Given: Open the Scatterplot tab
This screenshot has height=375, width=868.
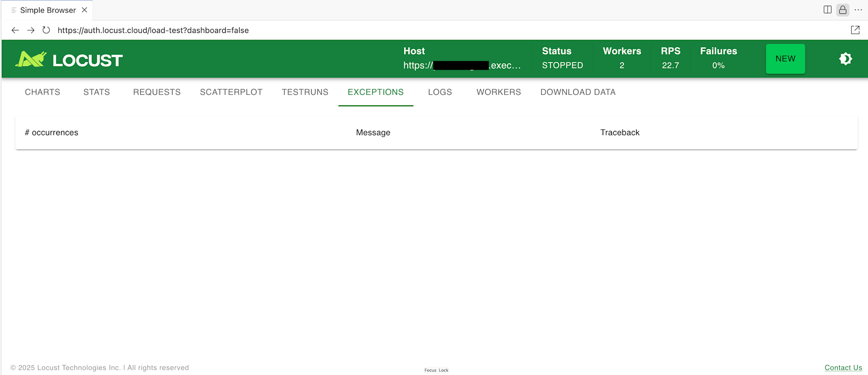Looking at the screenshot, I should pyautogui.click(x=231, y=92).
